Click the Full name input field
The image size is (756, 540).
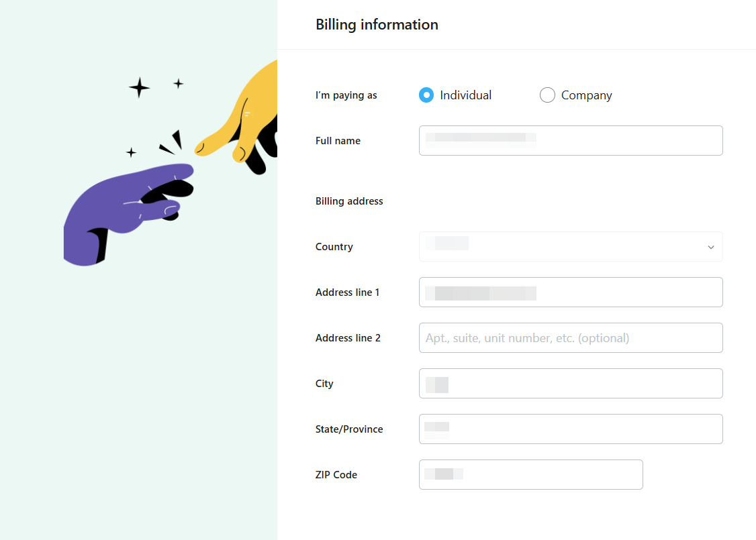[571, 141]
